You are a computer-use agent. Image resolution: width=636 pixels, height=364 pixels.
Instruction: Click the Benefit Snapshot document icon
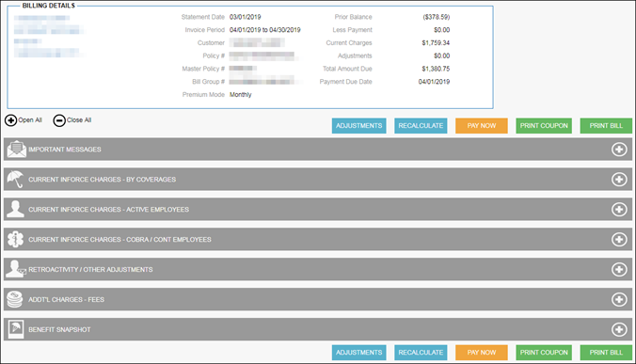pos(16,329)
